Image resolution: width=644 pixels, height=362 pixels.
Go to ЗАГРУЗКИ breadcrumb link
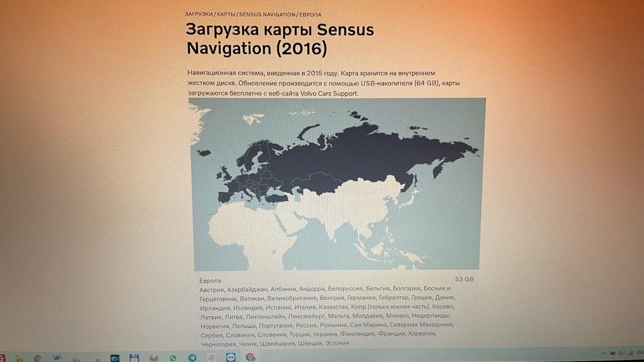point(199,14)
